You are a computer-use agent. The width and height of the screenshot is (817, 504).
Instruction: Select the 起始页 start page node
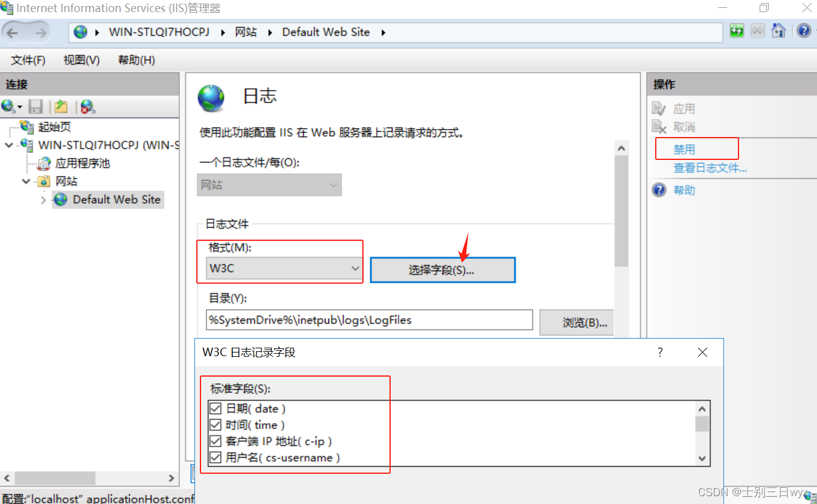[x=55, y=127]
